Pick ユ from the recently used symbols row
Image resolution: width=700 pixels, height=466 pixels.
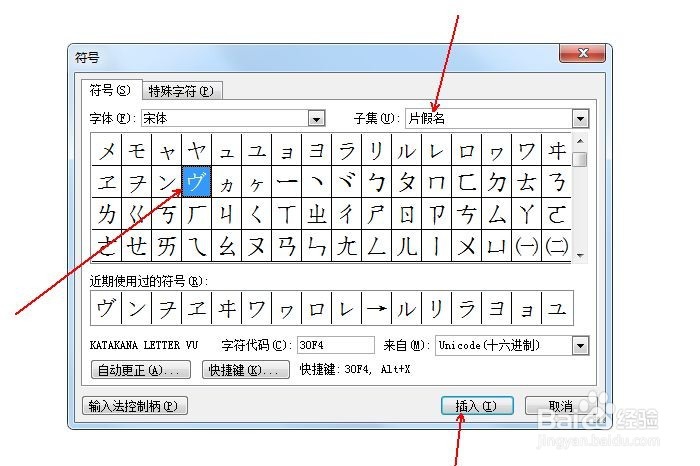[557, 308]
